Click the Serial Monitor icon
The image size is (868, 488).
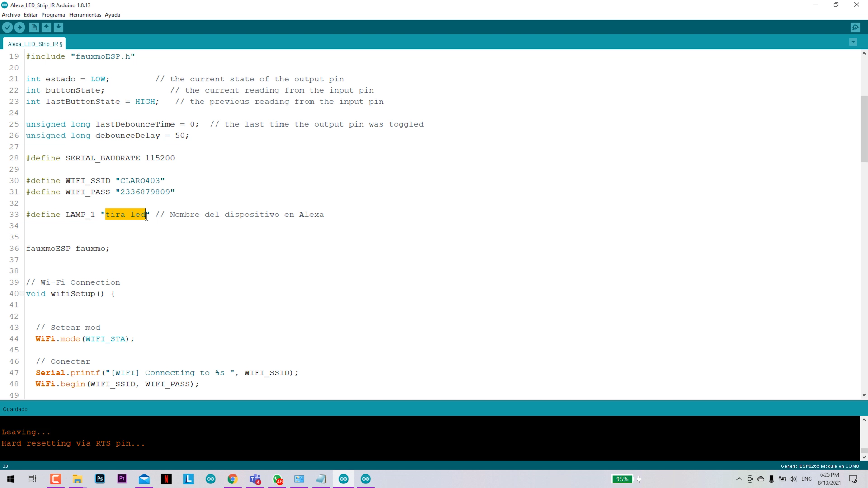click(856, 28)
